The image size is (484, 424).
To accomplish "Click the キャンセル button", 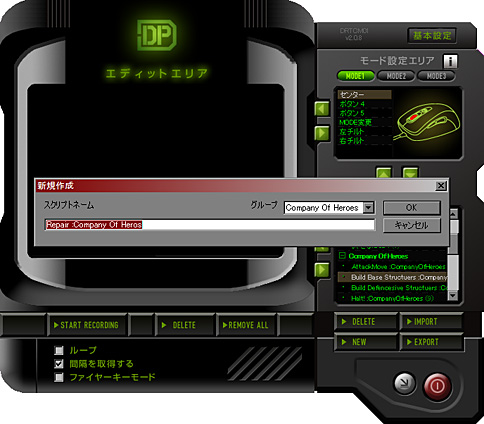I will [x=411, y=225].
